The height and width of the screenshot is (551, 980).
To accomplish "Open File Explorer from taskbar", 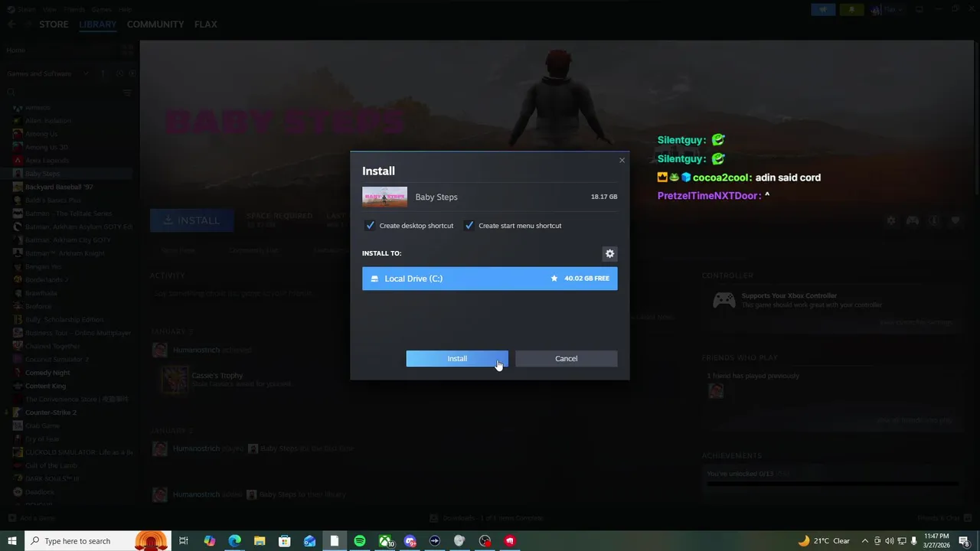I will point(260,541).
